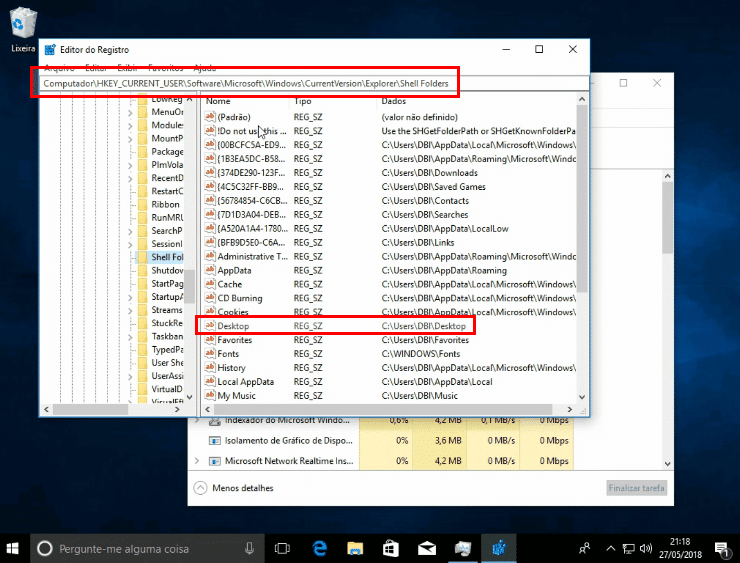Click the volume speaker tray icon
The image size is (740, 563).
[646, 548]
